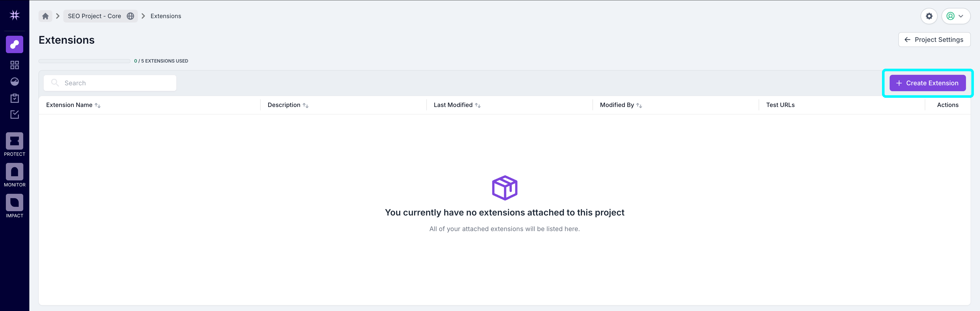Click the extensions used progress bar
This screenshot has height=311, width=980.
click(x=84, y=61)
